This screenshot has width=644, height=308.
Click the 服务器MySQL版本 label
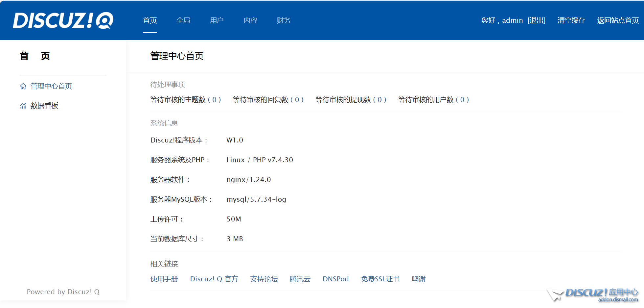click(x=182, y=199)
